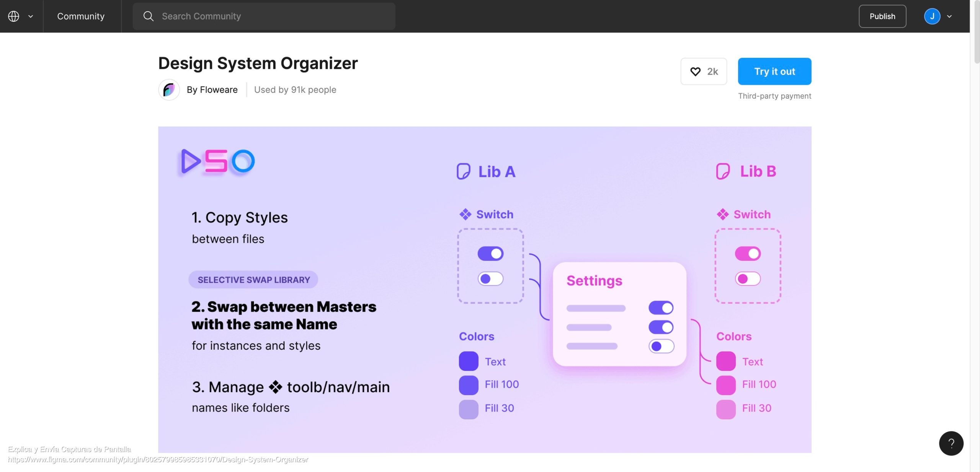Click the Swap between Masters heading
This screenshot has width=980, height=472.
coord(284,315)
